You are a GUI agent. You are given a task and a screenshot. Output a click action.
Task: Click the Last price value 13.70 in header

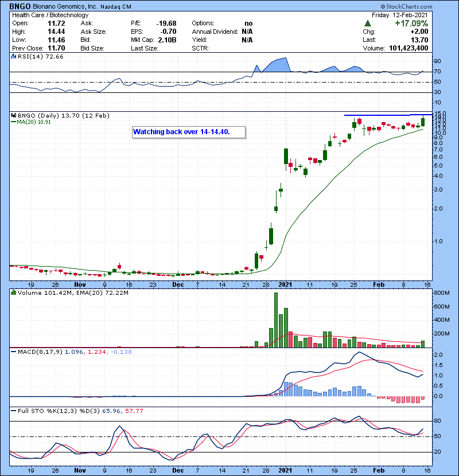[x=419, y=40]
